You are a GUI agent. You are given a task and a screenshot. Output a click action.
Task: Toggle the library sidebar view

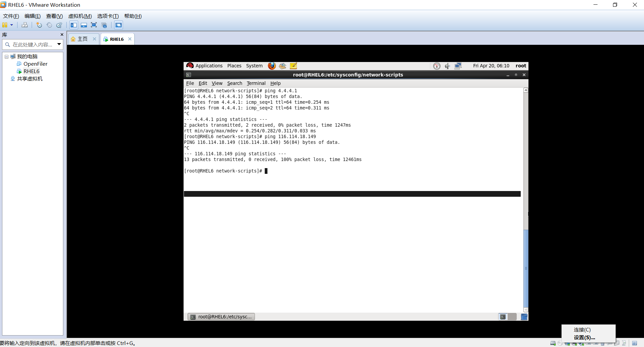click(74, 25)
